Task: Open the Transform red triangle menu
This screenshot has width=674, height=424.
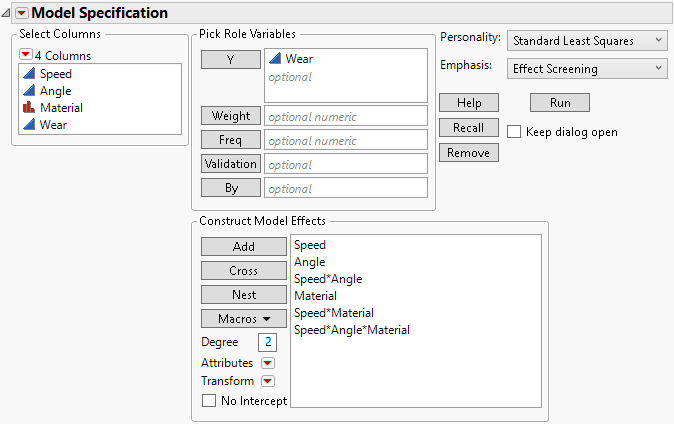Action: point(268,381)
